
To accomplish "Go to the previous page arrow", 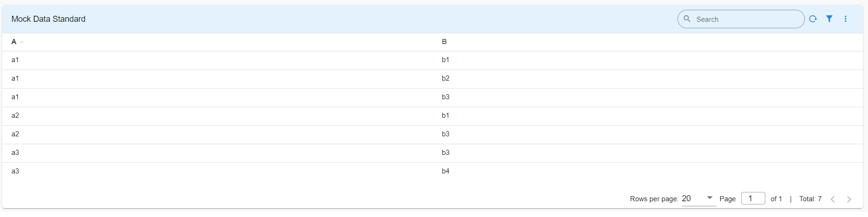I will 833,199.
